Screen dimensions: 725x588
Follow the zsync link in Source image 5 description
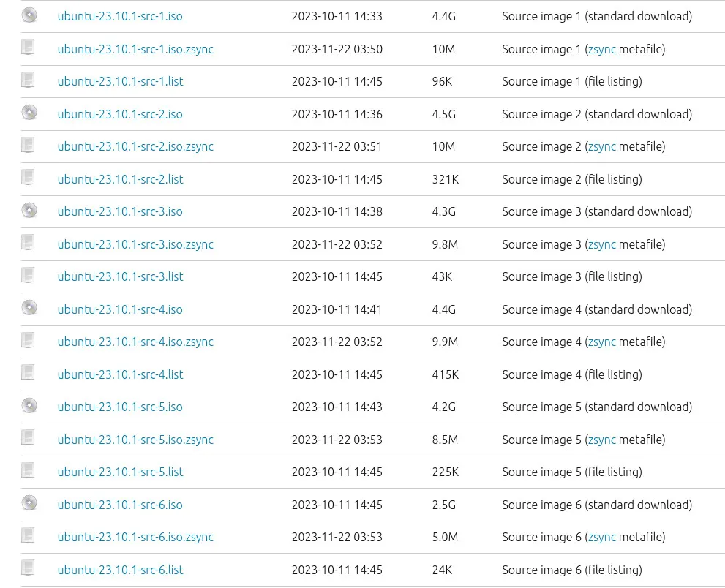click(601, 440)
